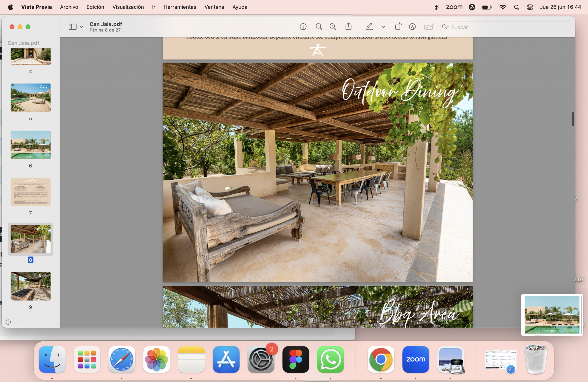The width and height of the screenshot is (588, 382).
Task: Click the document info inspector icon
Action: (303, 27)
